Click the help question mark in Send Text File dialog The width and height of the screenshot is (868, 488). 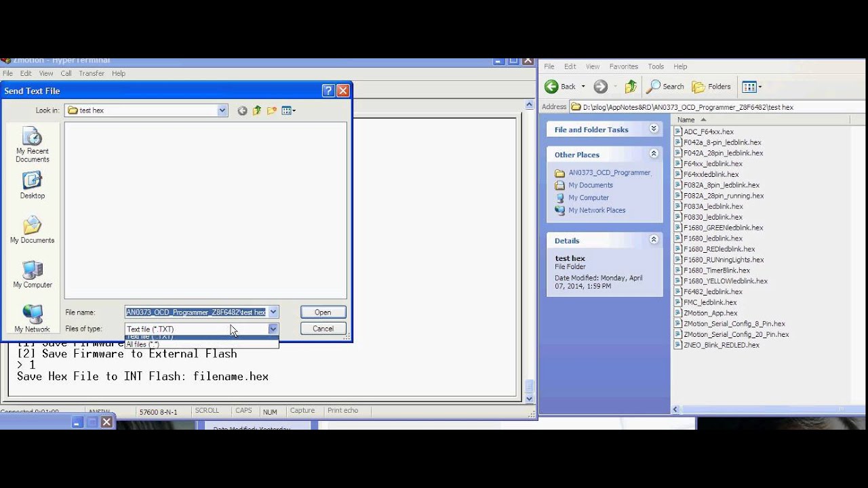[x=328, y=91]
